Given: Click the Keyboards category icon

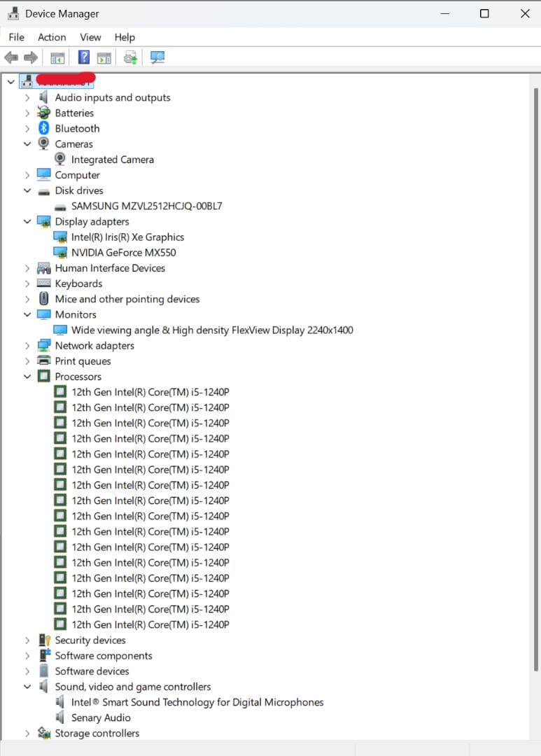Looking at the screenshot, I should coord(44,283).
